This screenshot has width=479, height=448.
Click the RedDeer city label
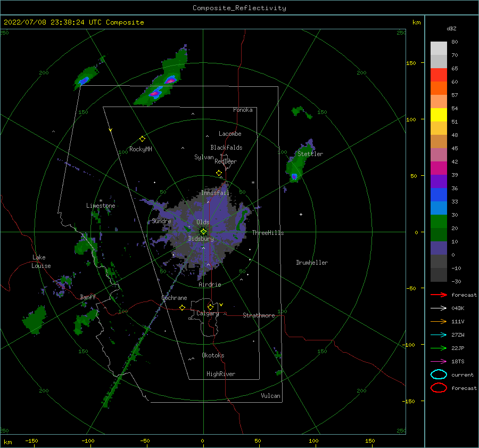(x=226, y=161)
